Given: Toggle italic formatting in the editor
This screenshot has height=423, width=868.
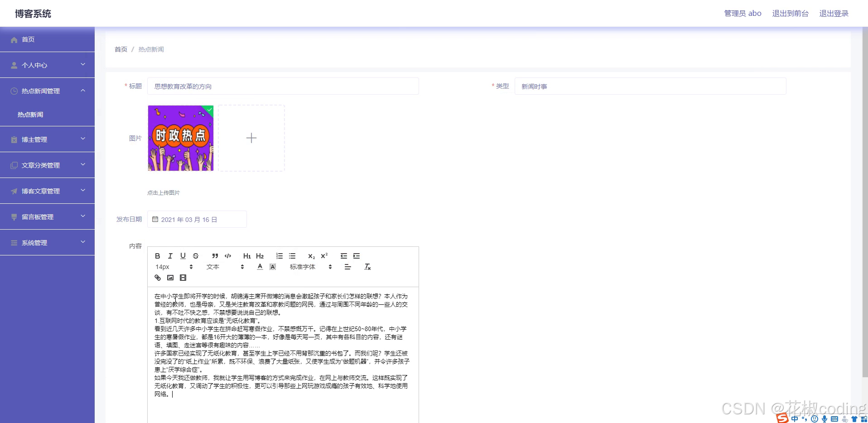Looking at the screenshot, I should point(170,256).
